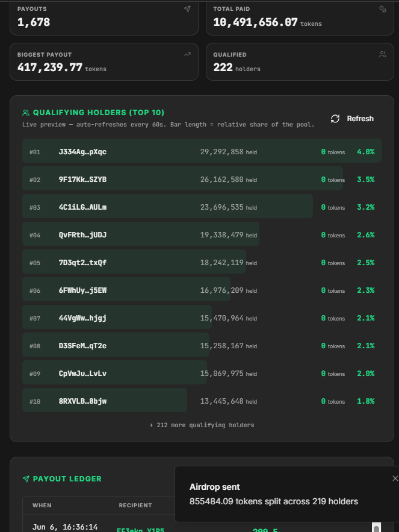Click the 15,470,964 held value
Viewport: 399px width, 532px height.
229,318
